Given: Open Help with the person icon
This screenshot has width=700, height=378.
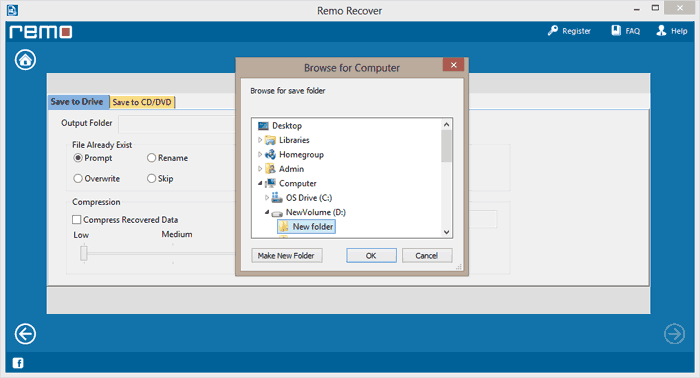Looking at the screenshot, I should 671,31.
